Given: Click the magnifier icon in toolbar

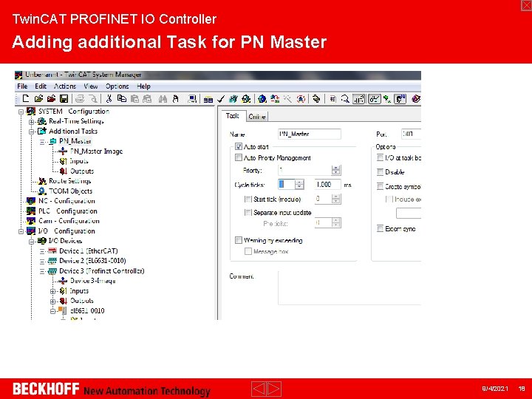Looking at the screenshot, I should click(345, 99).
